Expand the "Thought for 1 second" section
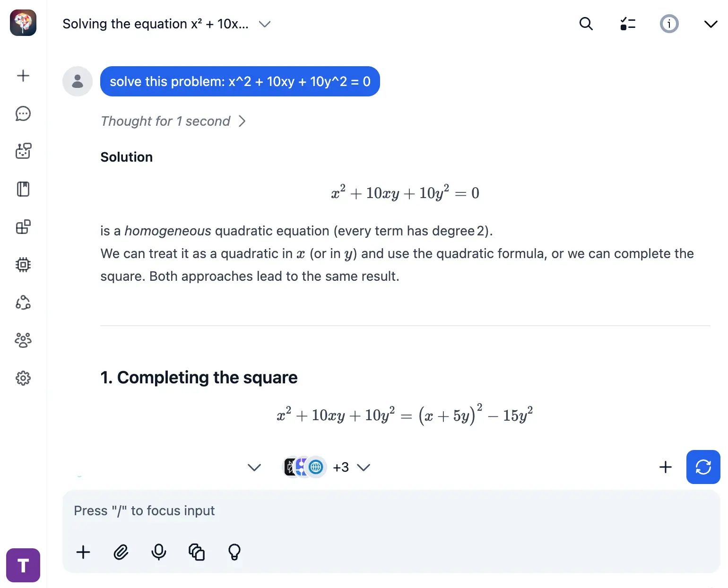This screenshot has width=728, height=588. [x=173, y=121]
